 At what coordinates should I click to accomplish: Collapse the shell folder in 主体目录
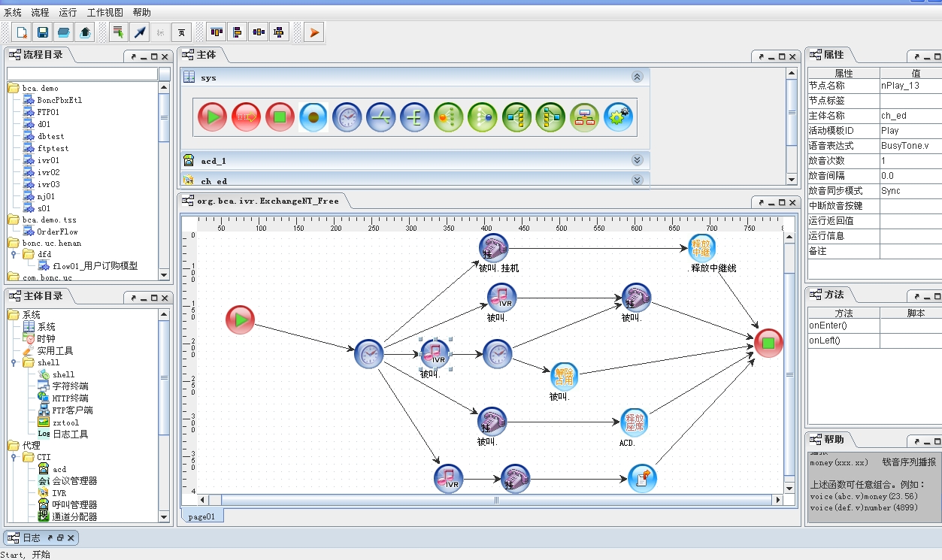tap(14, 362)
